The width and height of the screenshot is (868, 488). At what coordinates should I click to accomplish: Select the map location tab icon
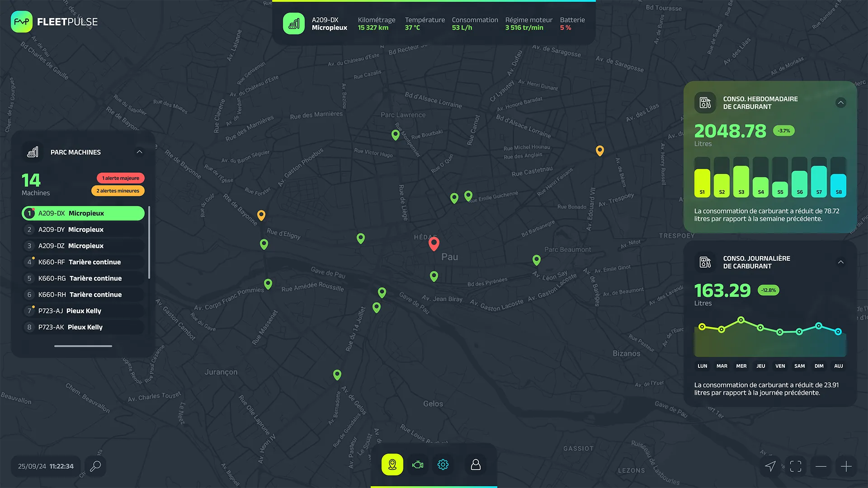[x=392, y=465]
